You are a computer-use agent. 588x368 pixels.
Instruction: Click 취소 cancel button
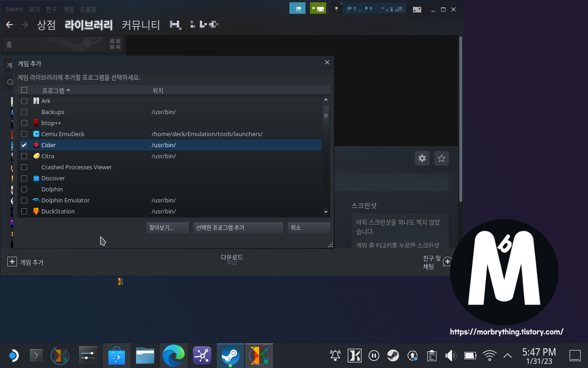coord(309,228)
